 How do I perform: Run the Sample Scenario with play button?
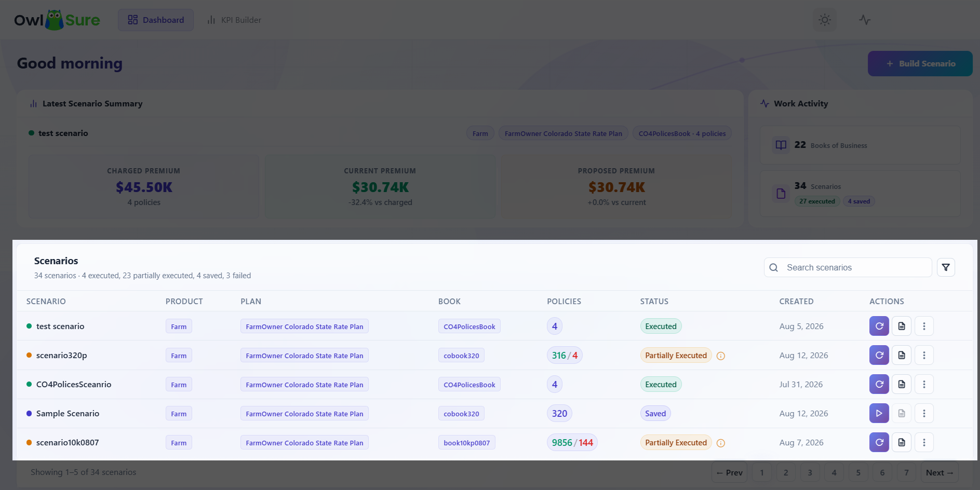click(879, 413)
